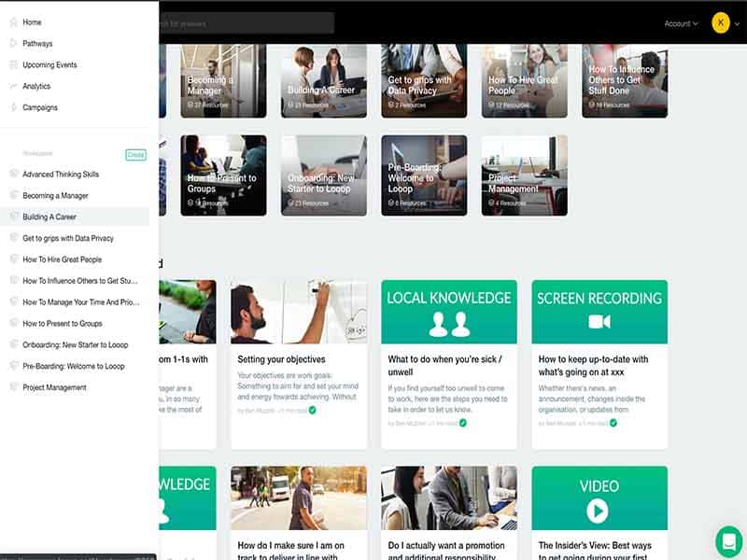Click verified checkmark on Setting your objectives
The image size is (747, 560).
pyautogui.click(x=313, y=410)
